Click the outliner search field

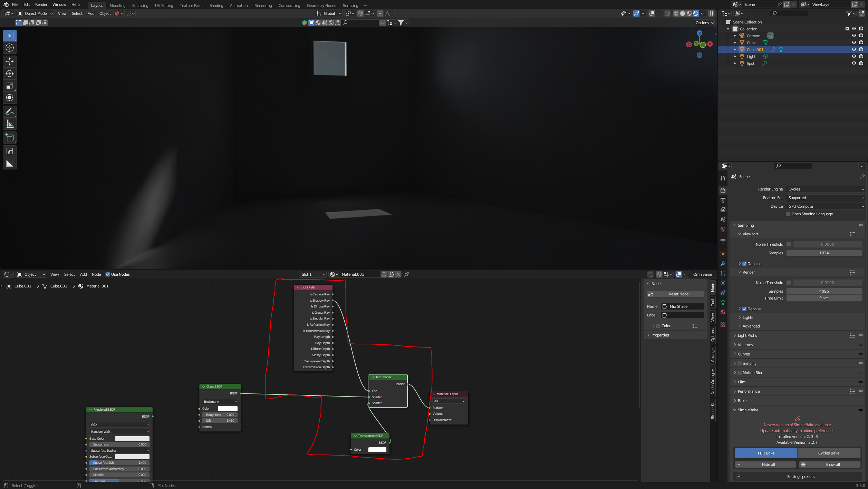(x=789, y=13)
